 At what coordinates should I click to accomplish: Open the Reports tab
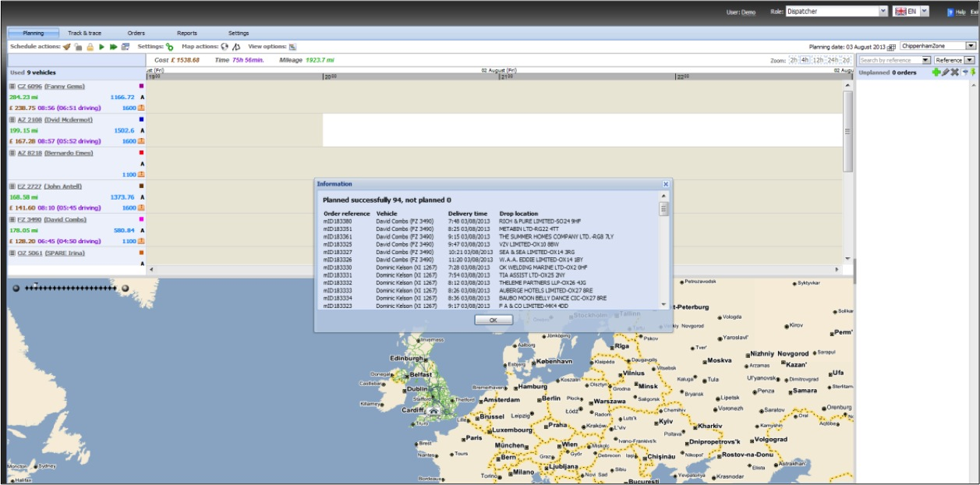tap(187, 34)
